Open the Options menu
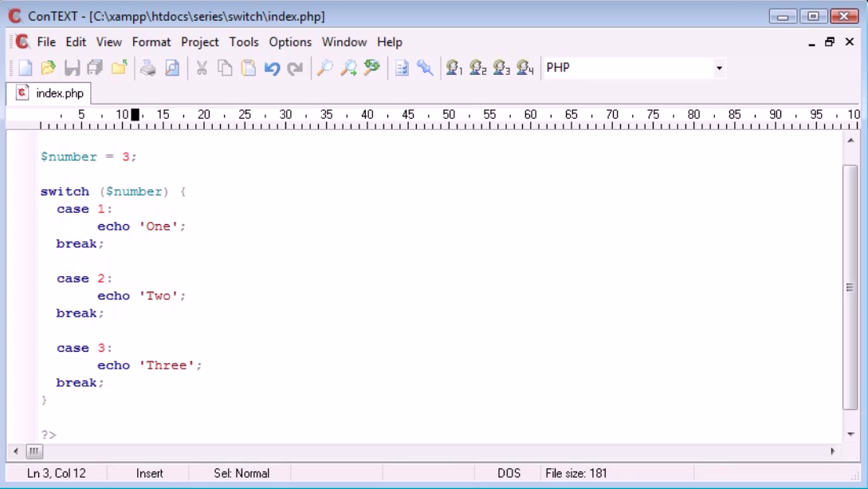The width and height of the screenshot is (868, 489). 290,42
